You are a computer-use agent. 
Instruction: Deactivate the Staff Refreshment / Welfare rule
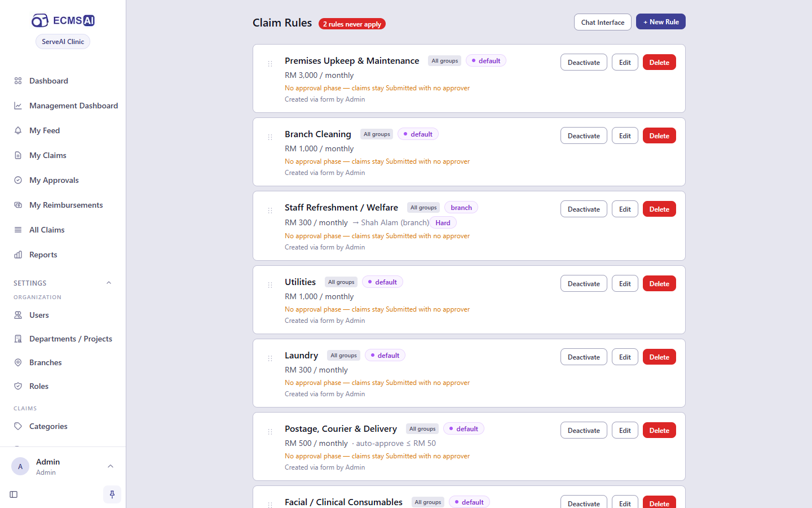[x=584, y=209]
